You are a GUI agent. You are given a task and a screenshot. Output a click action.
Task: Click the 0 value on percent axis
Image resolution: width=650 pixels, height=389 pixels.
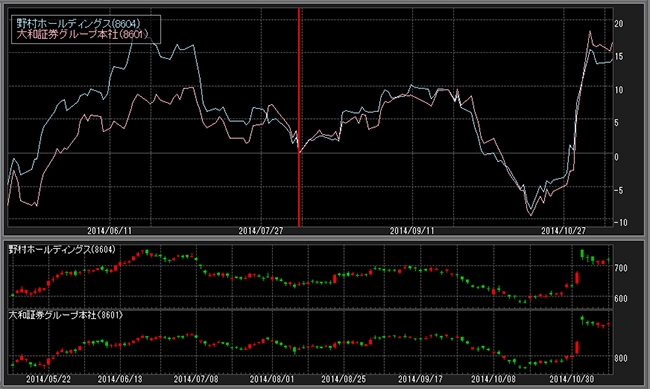point(617,157)
